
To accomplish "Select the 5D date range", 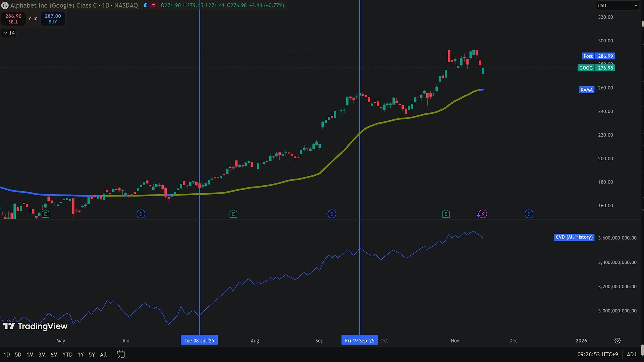I will [x=18, y=354].
